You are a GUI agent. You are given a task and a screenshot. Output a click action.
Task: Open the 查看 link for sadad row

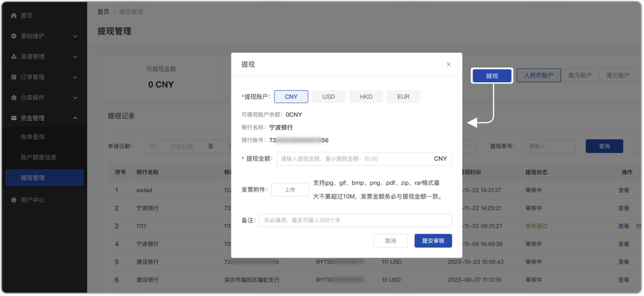(x=624, y=190)
